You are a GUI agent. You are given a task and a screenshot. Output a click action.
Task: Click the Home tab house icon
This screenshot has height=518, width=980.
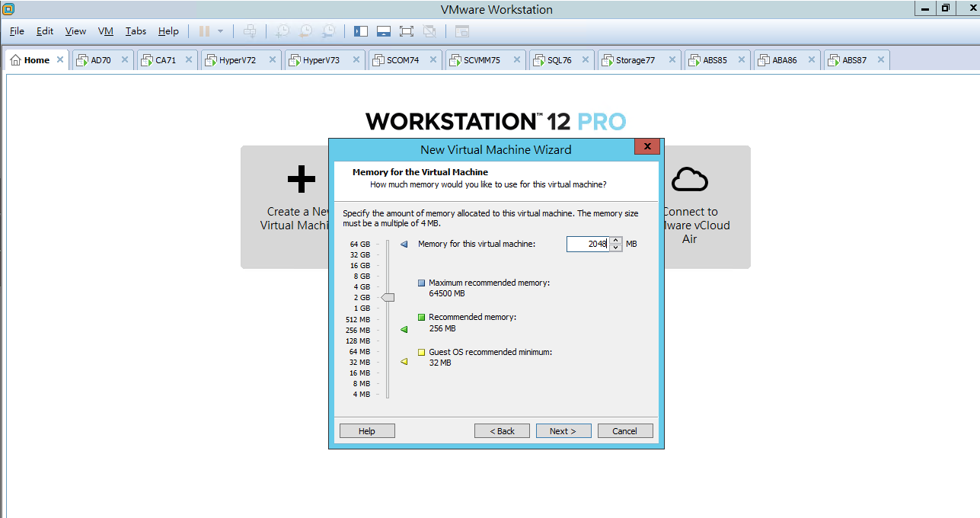(x=16, y=60)
